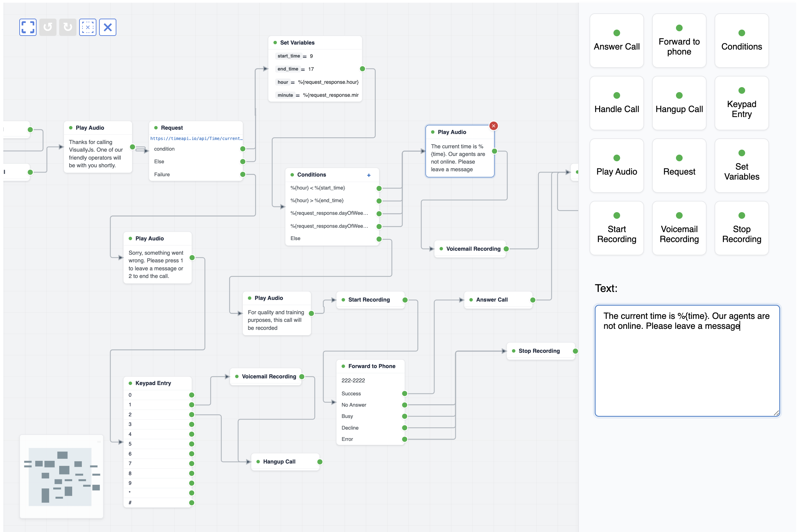Click the Answer Call node output port
This screenshot has height=532, width=798.
[534, 301]
